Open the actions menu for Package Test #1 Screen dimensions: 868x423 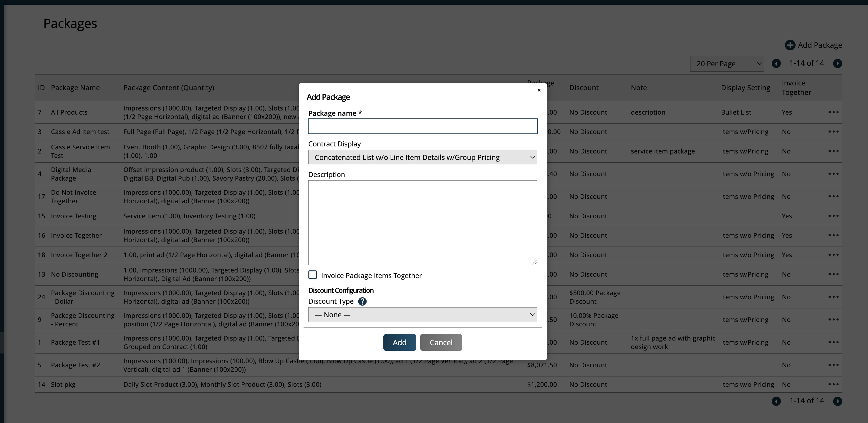pos(834,342)
